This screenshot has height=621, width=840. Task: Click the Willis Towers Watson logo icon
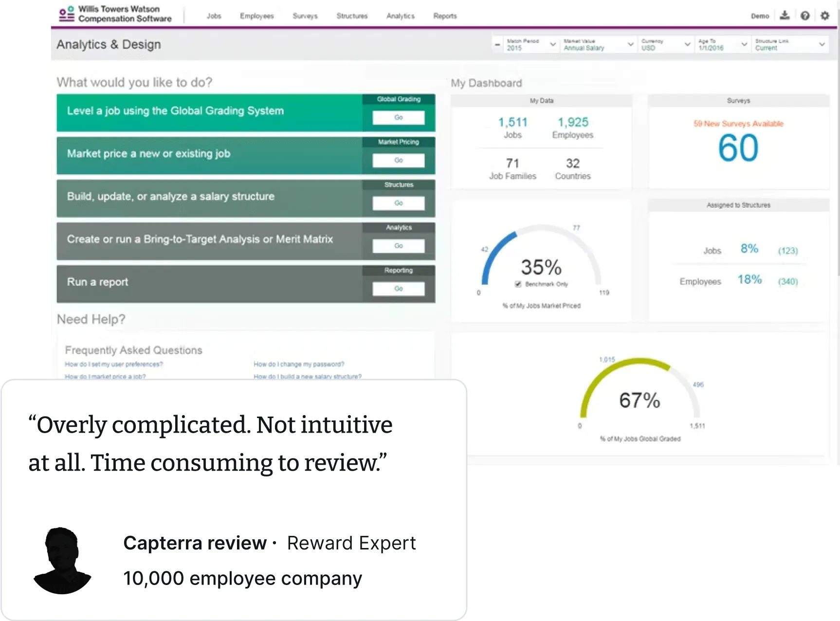(x=66, y=14)
